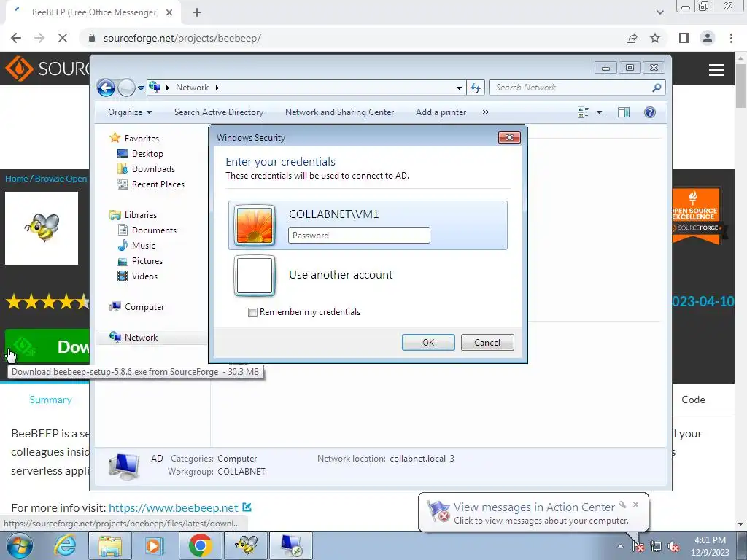This screenshot has width=747, height=560.
Task: Choose Use another account
Action: click(341, 275)
